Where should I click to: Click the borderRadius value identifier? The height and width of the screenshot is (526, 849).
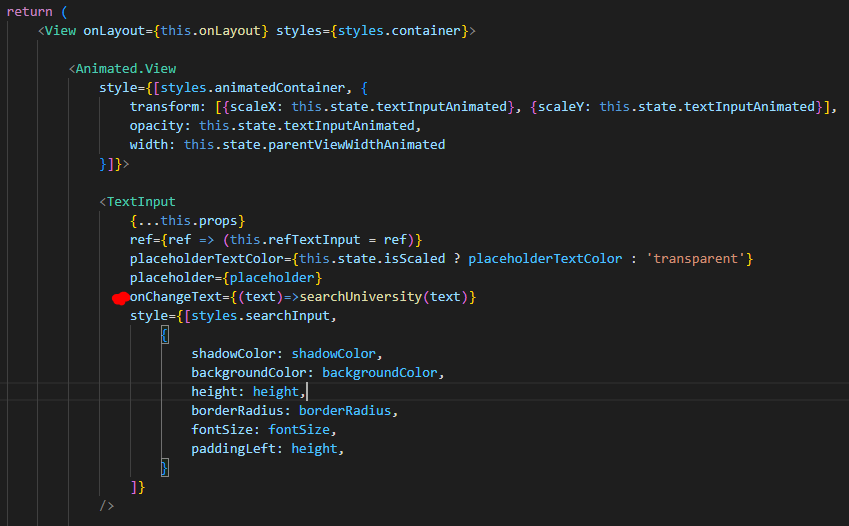(x=345, y=411)
